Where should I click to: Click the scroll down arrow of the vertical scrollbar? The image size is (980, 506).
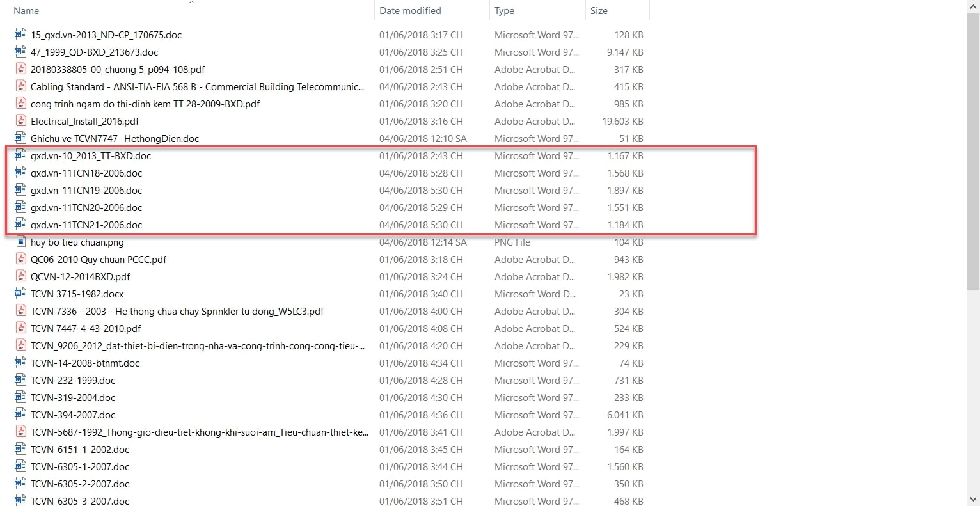(974, 499)
